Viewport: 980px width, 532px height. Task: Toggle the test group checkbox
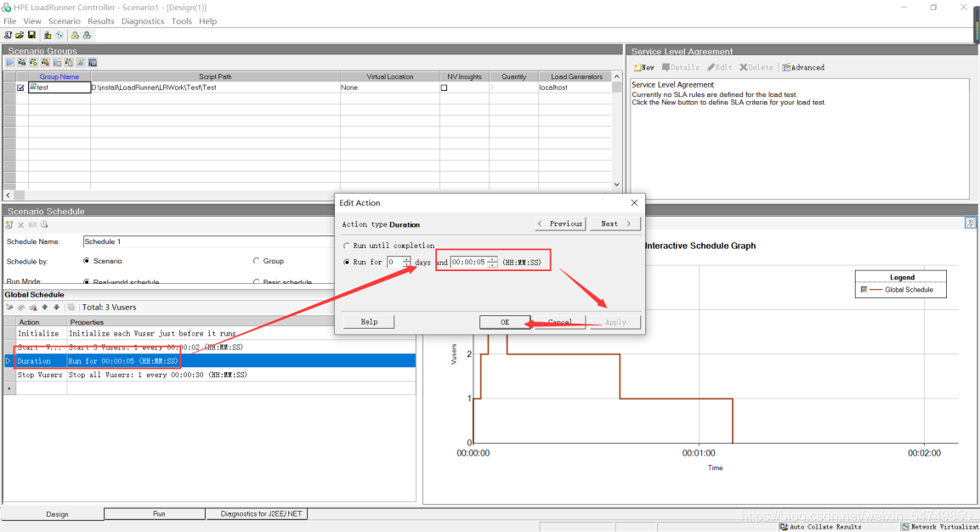[x=21, y=88]
